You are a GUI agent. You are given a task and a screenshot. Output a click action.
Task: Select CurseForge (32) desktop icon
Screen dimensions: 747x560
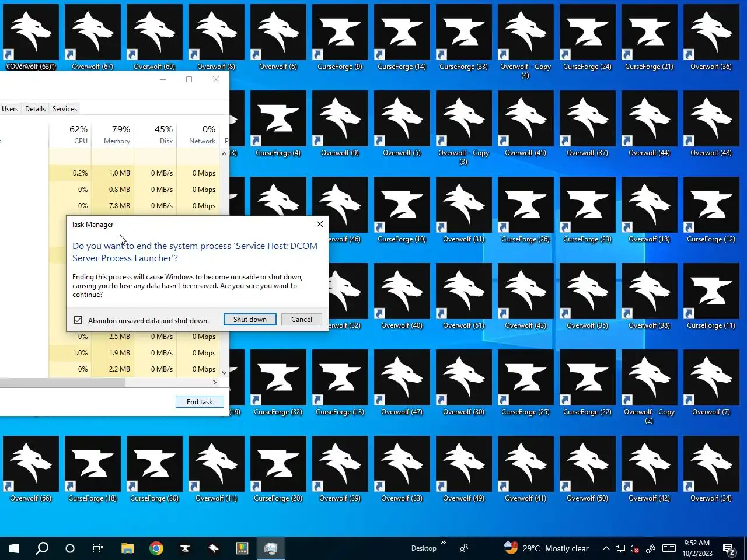pos(278,383)
